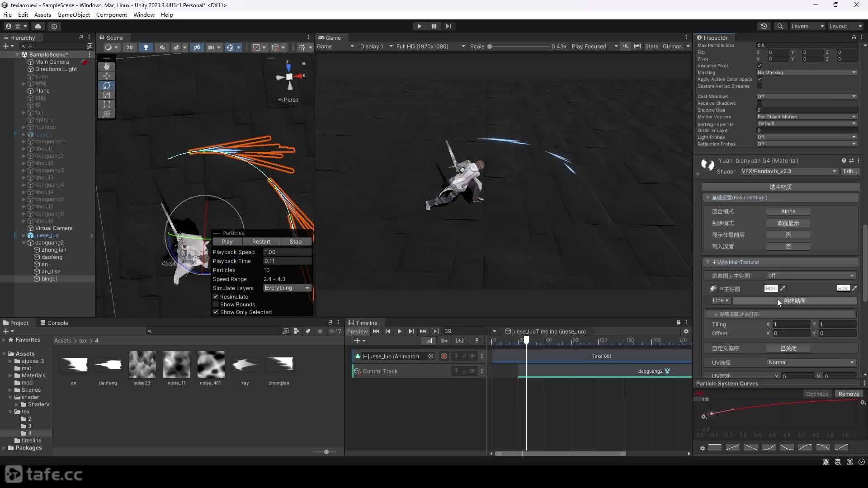Click the cloud services icon

[38, 26]
